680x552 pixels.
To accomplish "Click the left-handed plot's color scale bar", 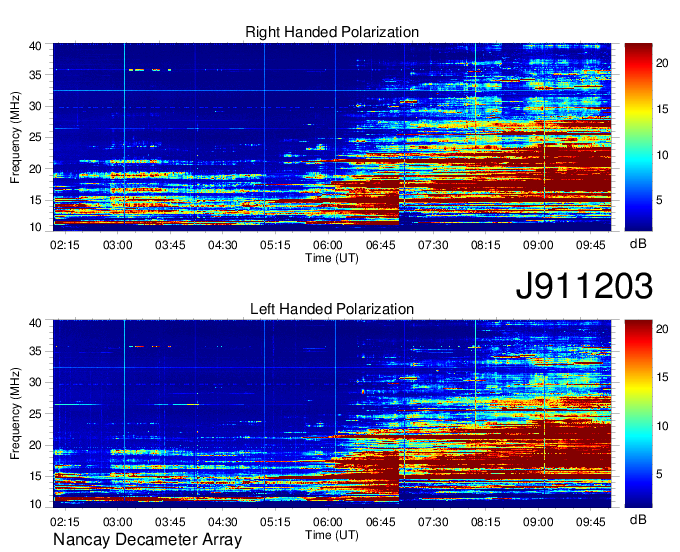I will (638, 414).
